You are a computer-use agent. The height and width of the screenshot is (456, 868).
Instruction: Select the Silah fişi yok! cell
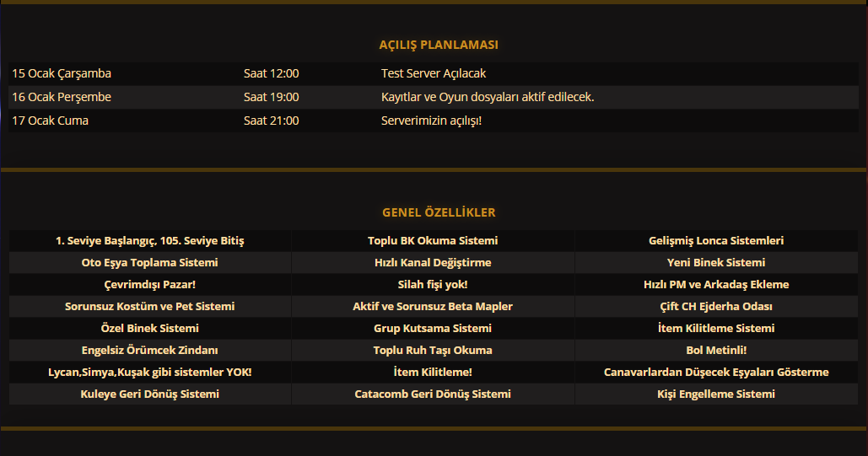(x=433, y=284)
